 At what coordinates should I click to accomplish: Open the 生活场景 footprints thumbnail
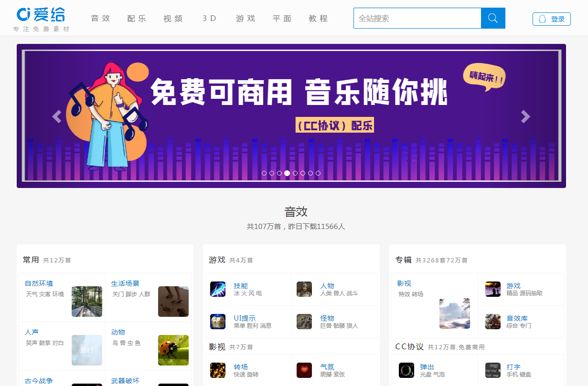coord(173,302)
